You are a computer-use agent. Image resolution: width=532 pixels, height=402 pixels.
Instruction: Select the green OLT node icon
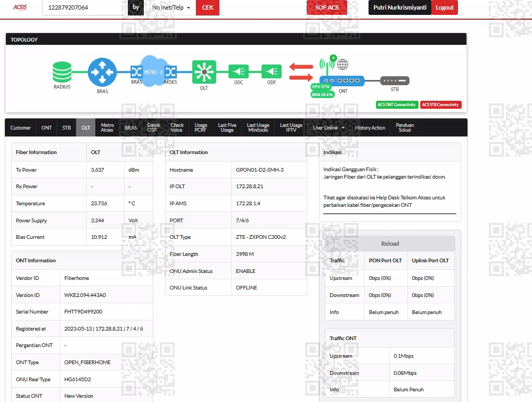pos(204,71)
